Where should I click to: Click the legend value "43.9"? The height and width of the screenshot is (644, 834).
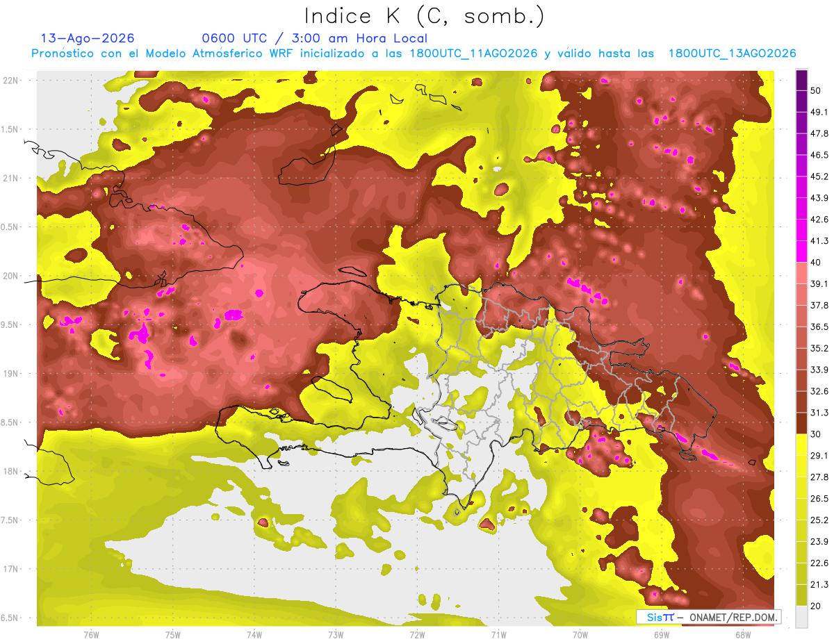point(819,198)
